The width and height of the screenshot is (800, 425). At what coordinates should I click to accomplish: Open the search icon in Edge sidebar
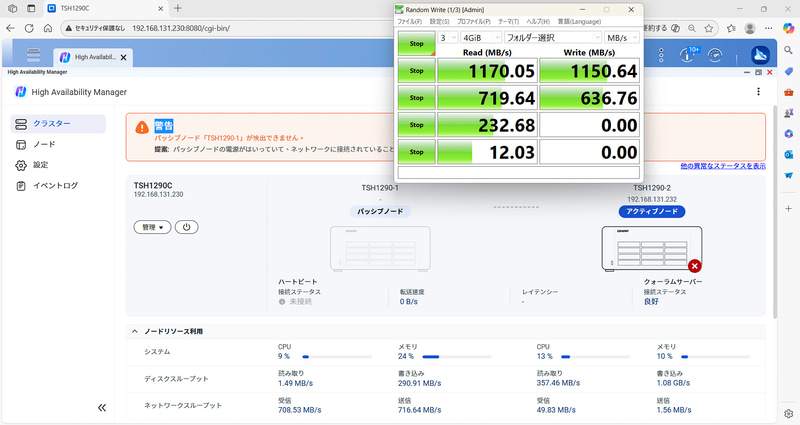789,50
